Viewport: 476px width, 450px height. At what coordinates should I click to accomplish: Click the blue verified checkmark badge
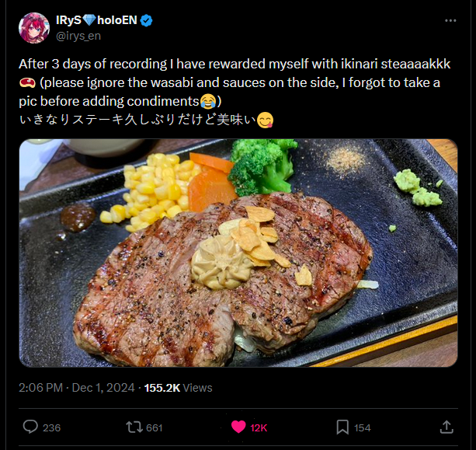147,21
